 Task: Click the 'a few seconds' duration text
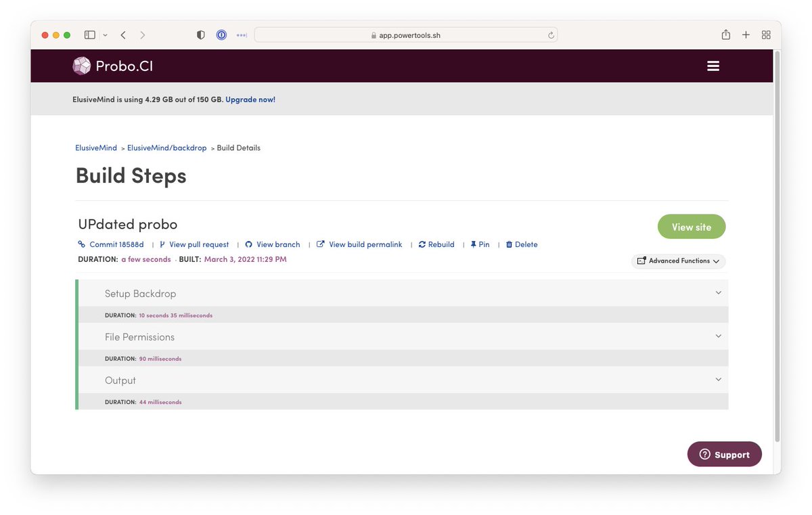146,259
